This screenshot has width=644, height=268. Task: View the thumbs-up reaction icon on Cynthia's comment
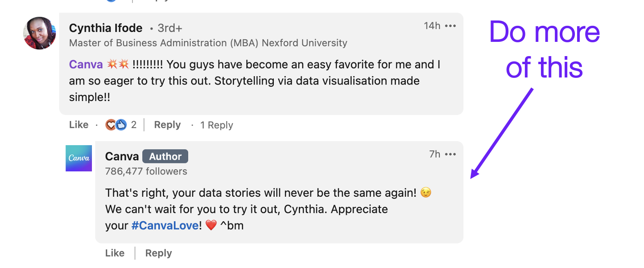coord(121,125)
